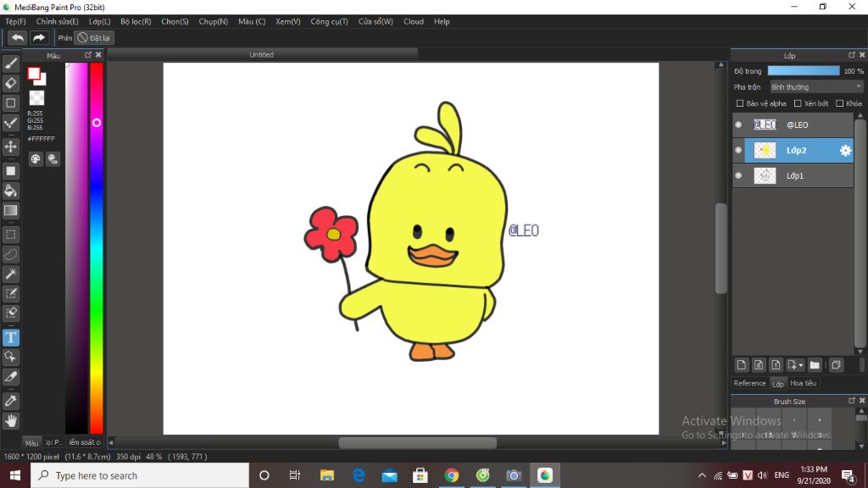
Task: Switch to the Reference tab
Action: coord(749,383)
